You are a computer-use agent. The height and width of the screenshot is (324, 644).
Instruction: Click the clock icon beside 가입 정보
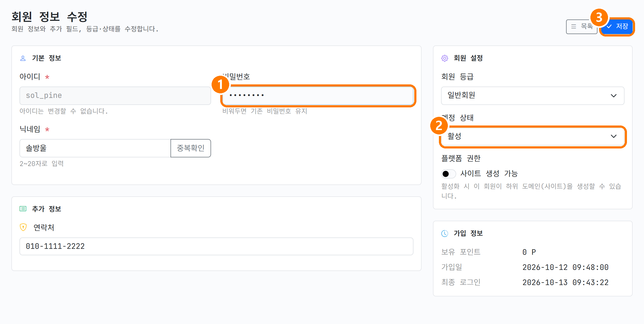point(445,233)
